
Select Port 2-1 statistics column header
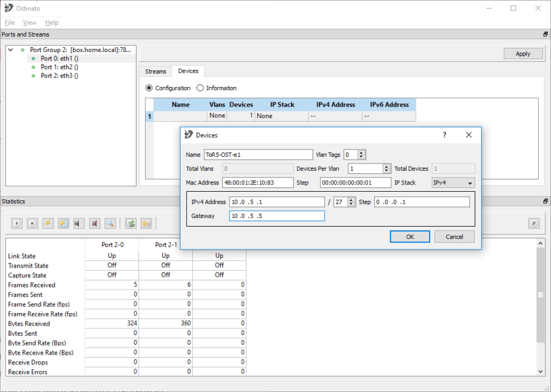166,244
